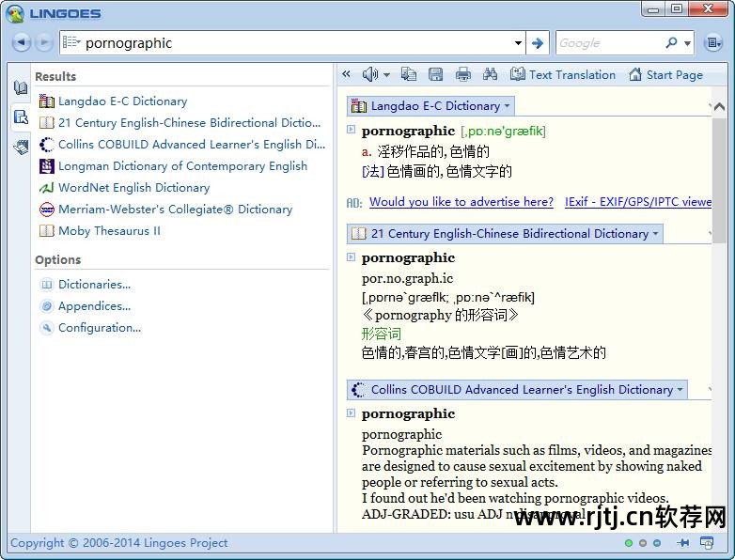Viewport: 735px width, 560px height.
Task: Click the magnifier icon in the Google box
Action: point(671,42)
